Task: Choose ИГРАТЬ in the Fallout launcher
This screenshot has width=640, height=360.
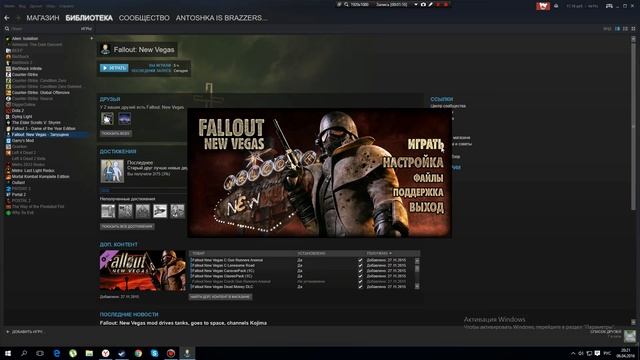Action: pos(425,144)
